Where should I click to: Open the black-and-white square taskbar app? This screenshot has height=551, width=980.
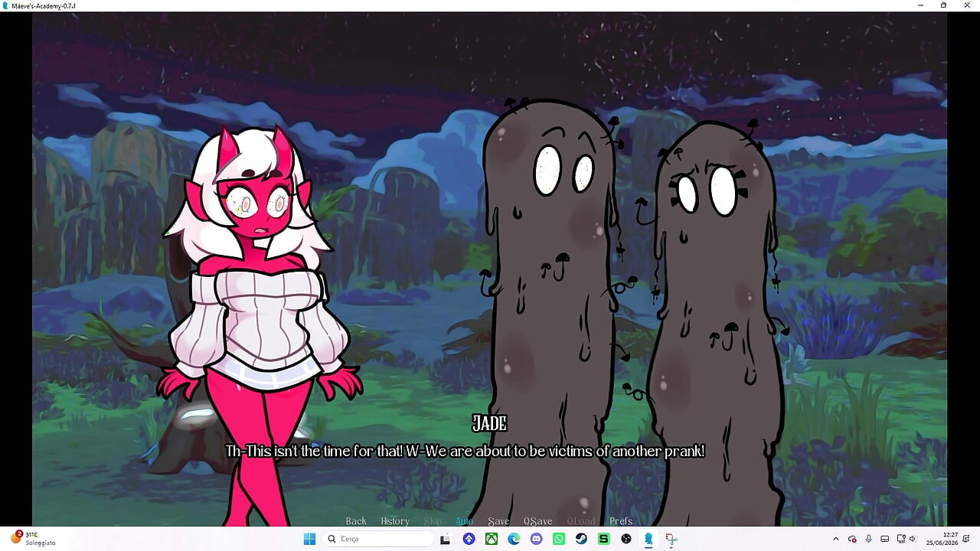coord(445,539)
